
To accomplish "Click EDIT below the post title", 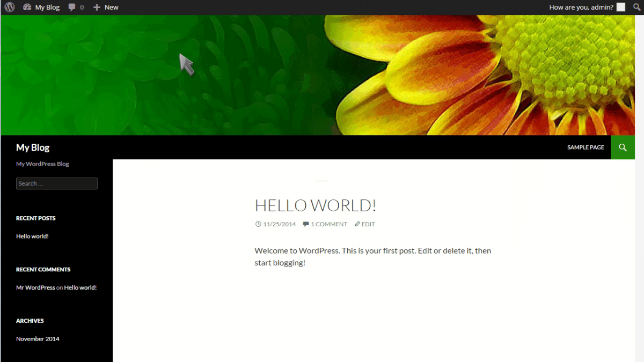I will [x=368, y=224].
